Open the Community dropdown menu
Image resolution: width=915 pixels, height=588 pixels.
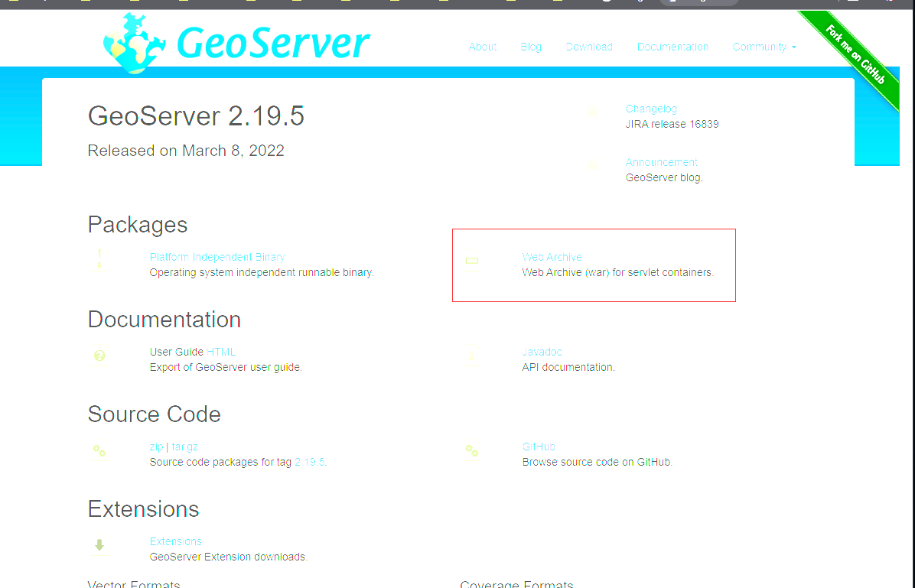(764, 47)
